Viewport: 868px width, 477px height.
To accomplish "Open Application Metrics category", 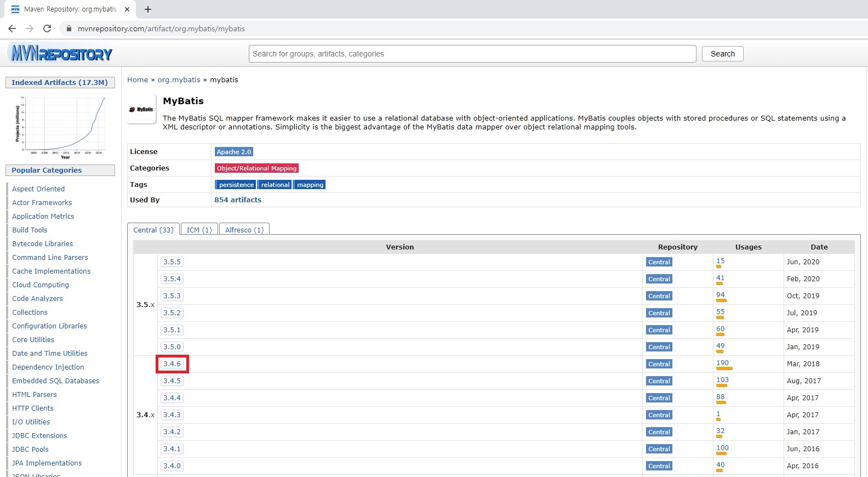I will coord(43,216).
